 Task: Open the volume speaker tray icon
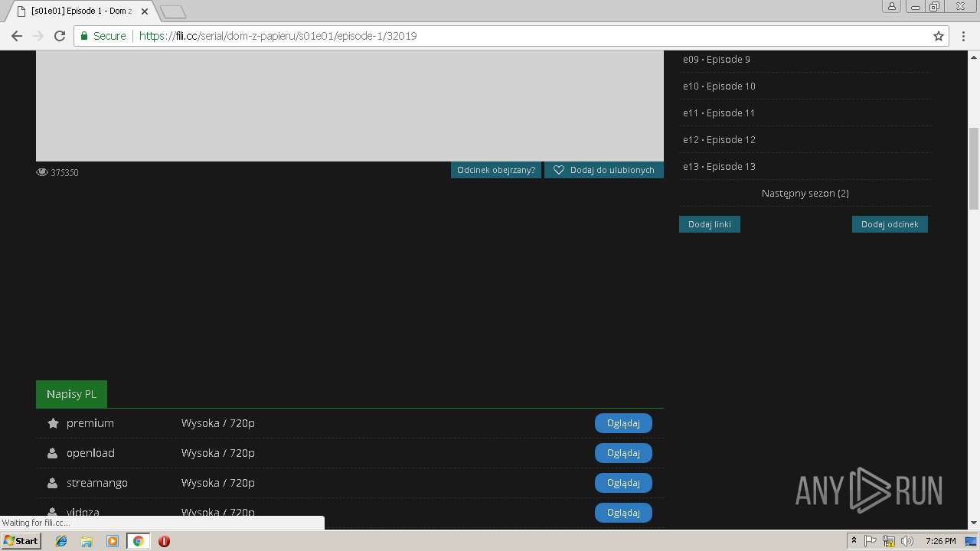907,541
